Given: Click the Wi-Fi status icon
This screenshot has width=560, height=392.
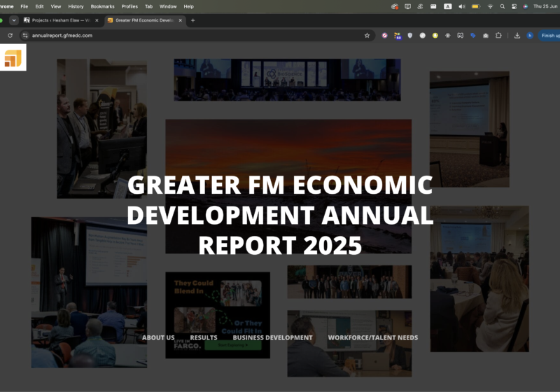Looking at the screenshot, I should pos(491,6).
